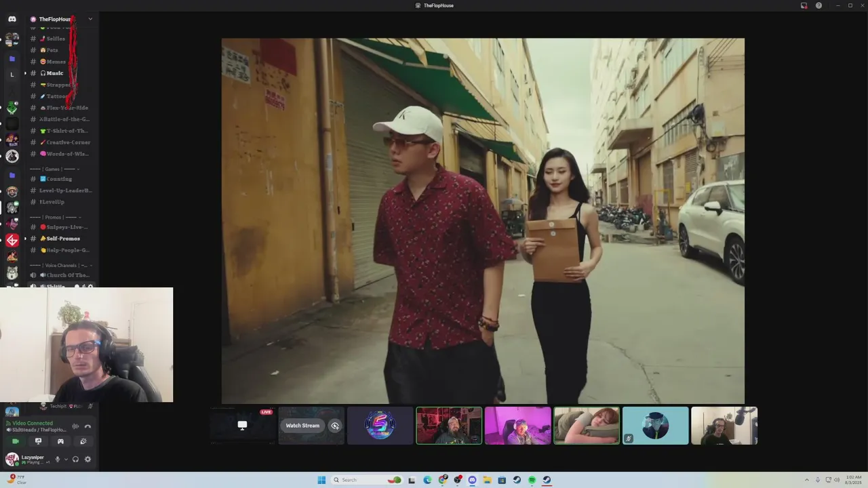Open the Level-Up-LeaderB... channel

61,190
